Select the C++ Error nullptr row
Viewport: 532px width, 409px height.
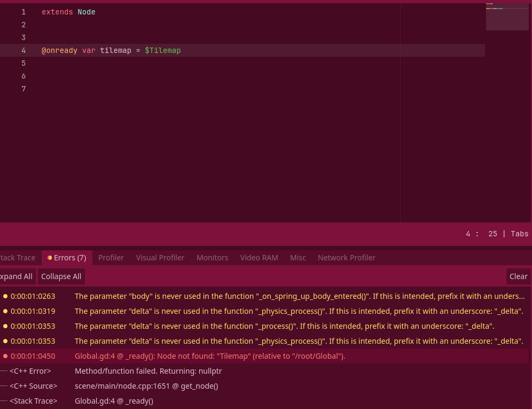coord(264,371)
